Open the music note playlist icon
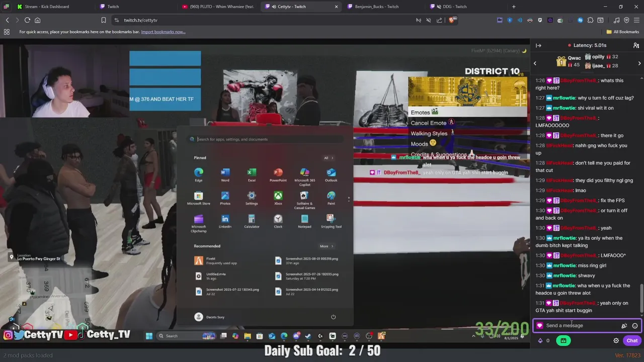Viewport: 644px width, 362px height. [x=617, y=20]
